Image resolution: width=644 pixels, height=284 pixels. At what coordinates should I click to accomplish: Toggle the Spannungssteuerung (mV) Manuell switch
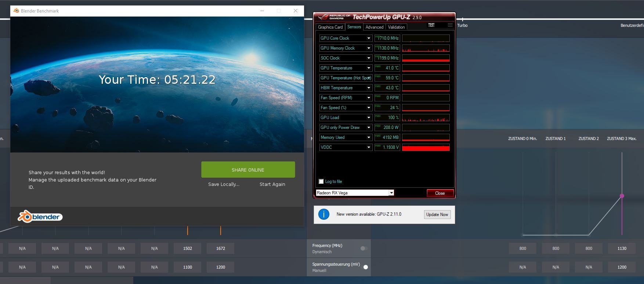click(365, 267)
